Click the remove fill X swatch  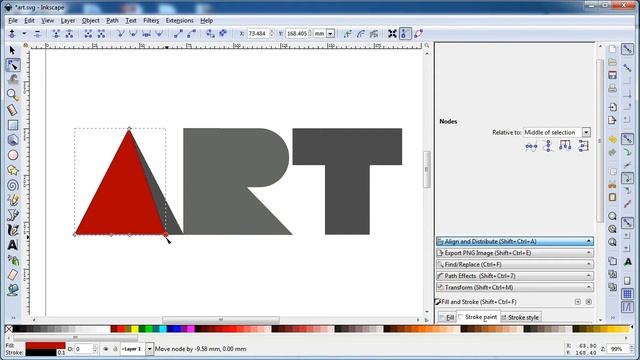pyautogui.click(x=8, y=329)
